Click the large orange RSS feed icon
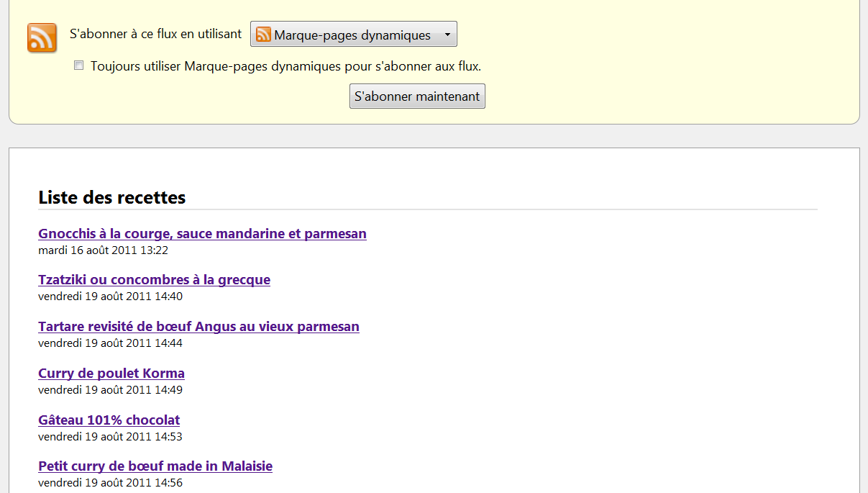The image size is (868, 493). 42,37
